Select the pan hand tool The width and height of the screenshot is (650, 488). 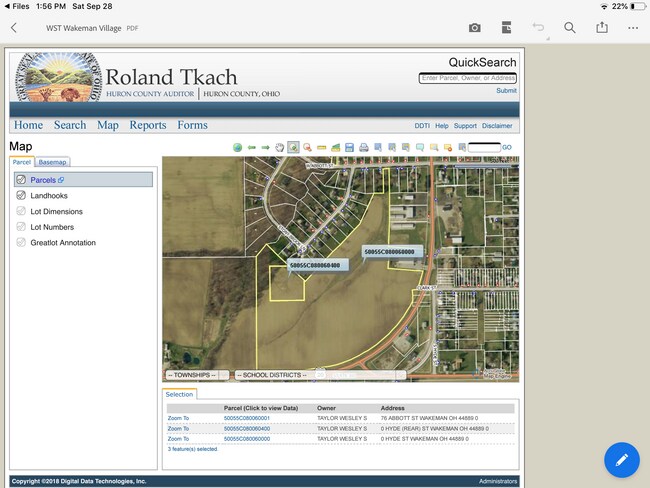(280, 147)
